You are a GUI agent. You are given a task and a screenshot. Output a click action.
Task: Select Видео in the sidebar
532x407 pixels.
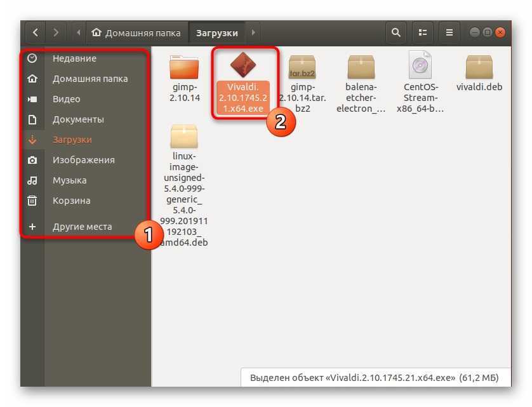pyautogui.click(x=66, y=99)
